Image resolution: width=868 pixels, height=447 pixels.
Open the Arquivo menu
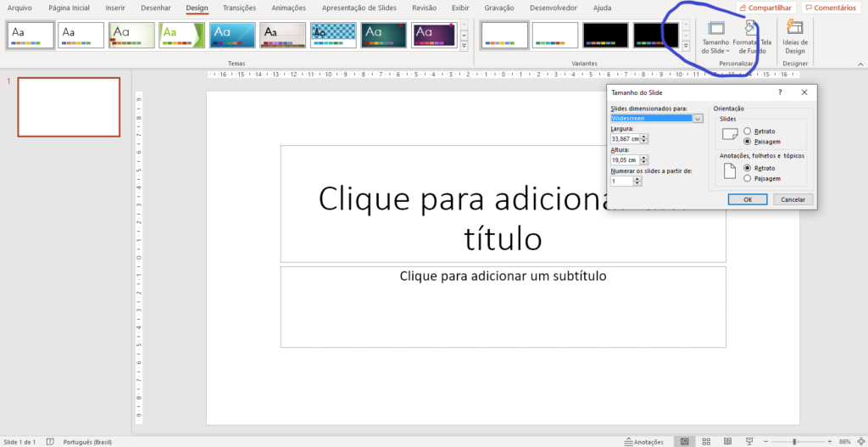(x=19, y=8)
